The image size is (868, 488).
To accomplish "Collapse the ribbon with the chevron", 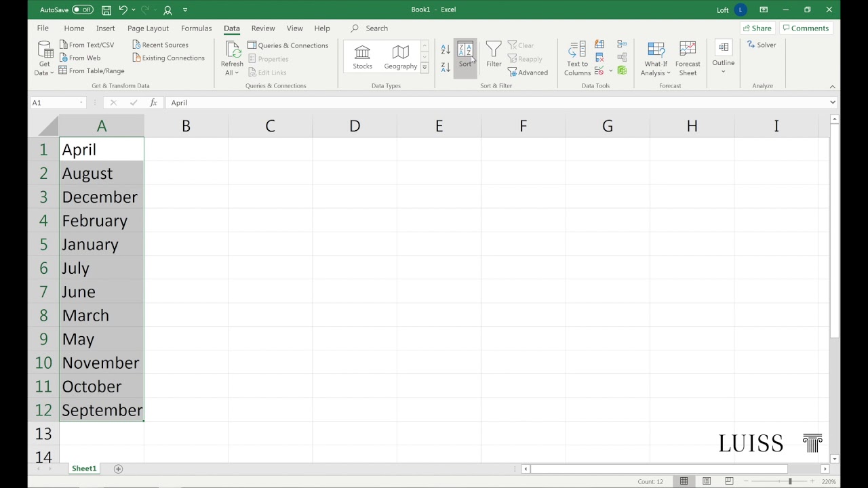I will (833, 87).
